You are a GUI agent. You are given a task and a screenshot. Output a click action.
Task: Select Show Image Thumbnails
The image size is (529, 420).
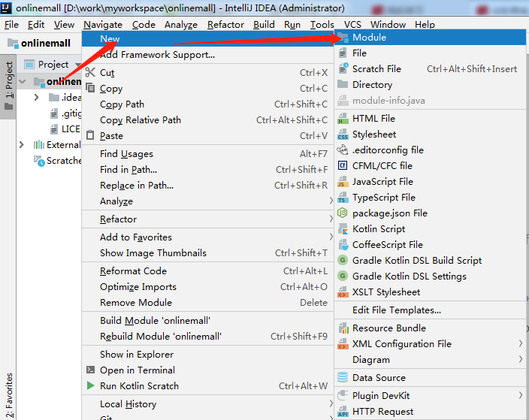click(x=208, y=253)
